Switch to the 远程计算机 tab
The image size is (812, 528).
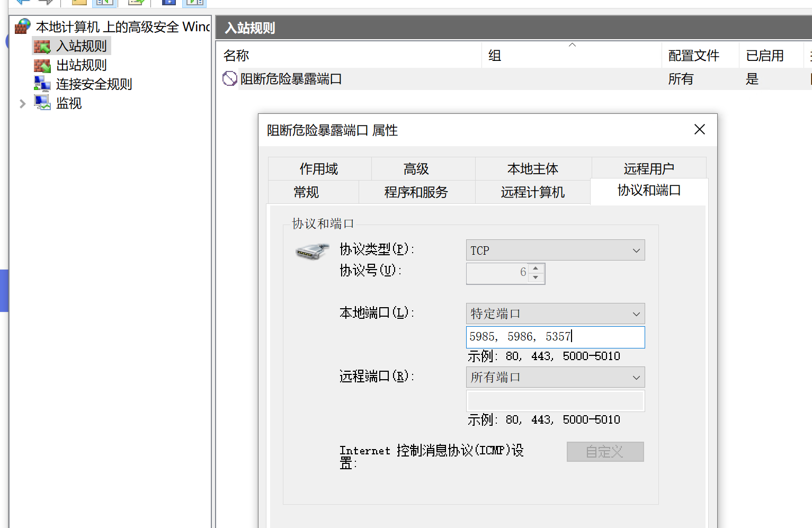(x=532, y=192)
